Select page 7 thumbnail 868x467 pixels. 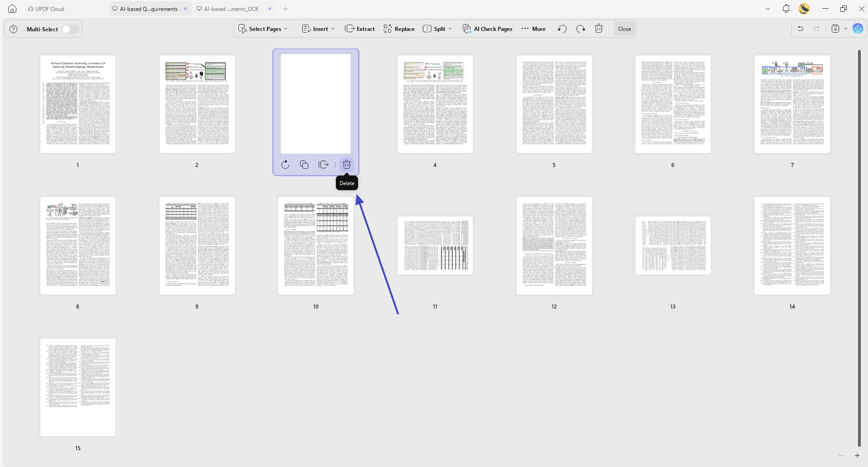tap(792, 104)
